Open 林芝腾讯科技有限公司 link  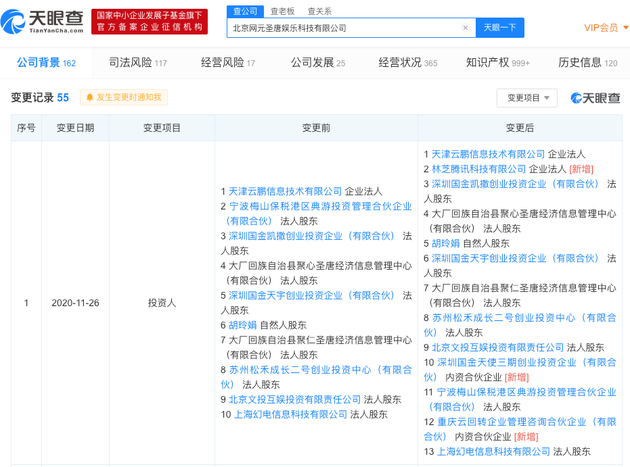pos(479,169)
